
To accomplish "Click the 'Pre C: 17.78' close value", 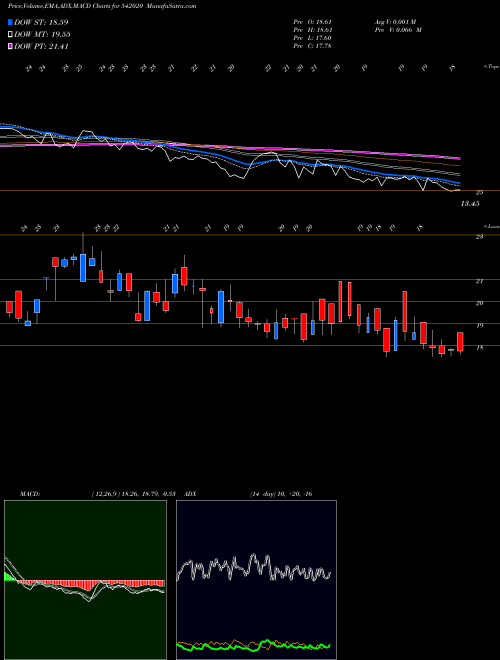I will [x=313, y=46].
